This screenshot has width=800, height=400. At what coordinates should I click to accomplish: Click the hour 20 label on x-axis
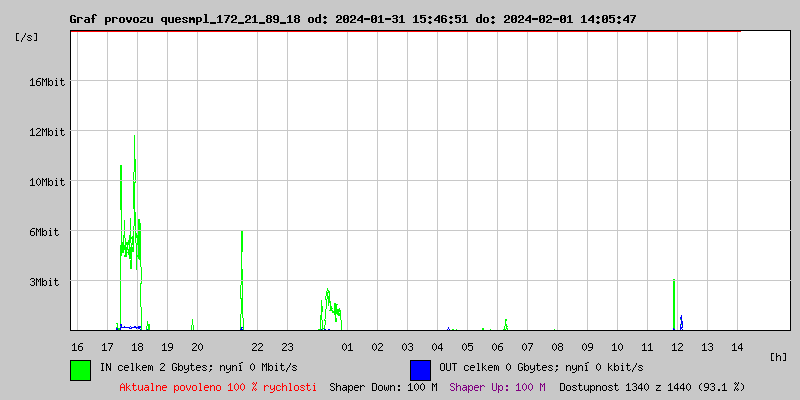[x=197, y=346]
